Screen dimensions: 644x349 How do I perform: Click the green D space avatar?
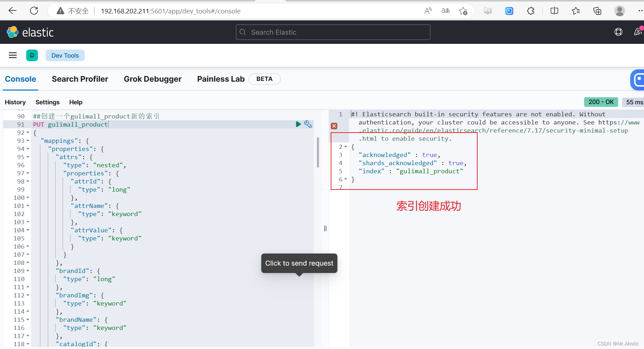click(x=32, y=55)
